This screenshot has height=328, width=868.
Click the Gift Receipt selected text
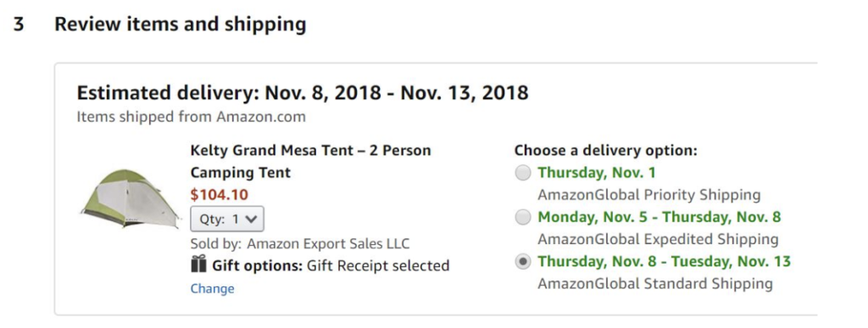(378, 266)
